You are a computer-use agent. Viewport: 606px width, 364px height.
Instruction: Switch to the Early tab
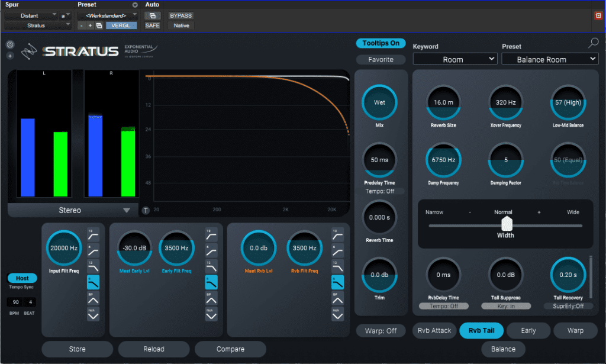point(528,331)
